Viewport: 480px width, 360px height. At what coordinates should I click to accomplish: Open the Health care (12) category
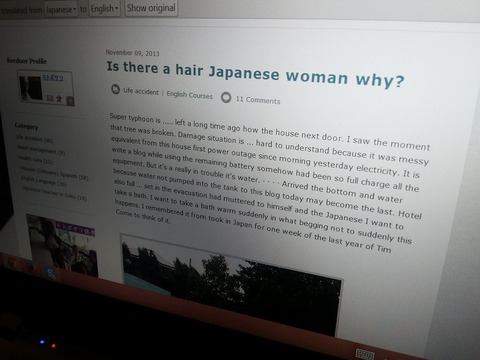tap(36, 160)
